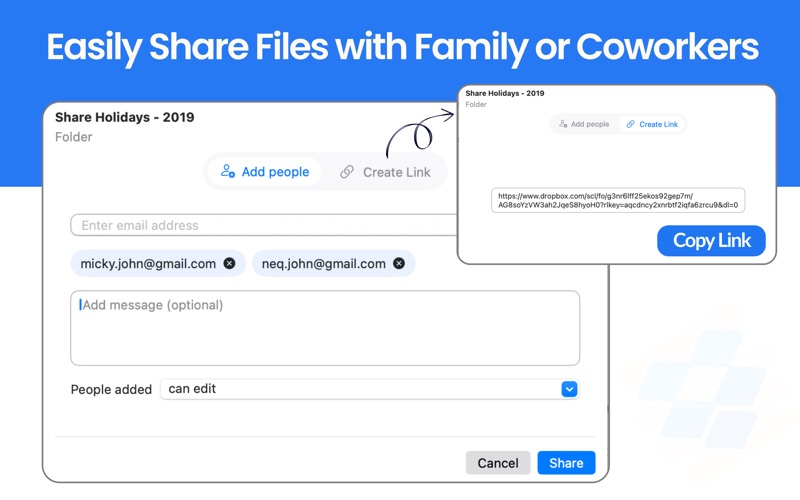Screen dimensions: 800x500
Task: Select the Add people tab in main dialog
Action: (265, 172)
